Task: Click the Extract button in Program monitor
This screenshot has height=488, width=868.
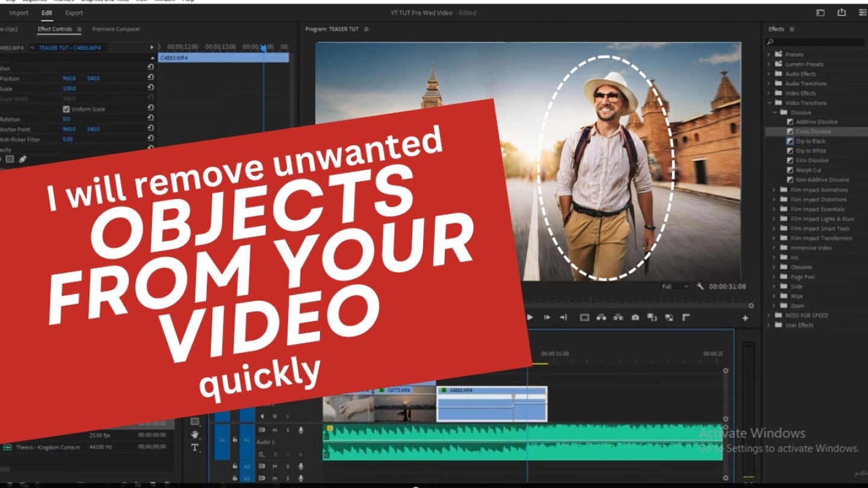Action: coord(618,318)
